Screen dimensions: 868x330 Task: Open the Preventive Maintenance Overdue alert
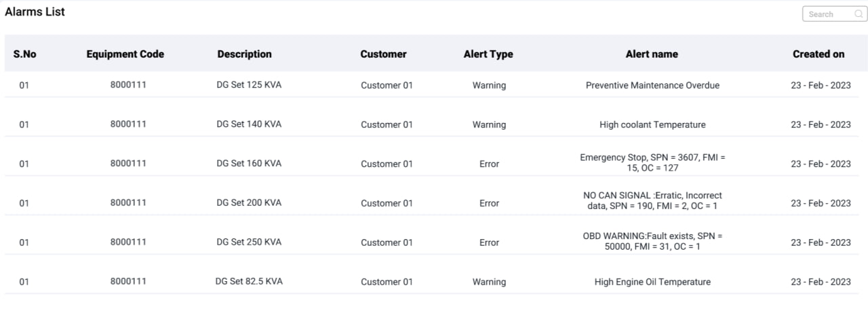click(x=652, y=86)
